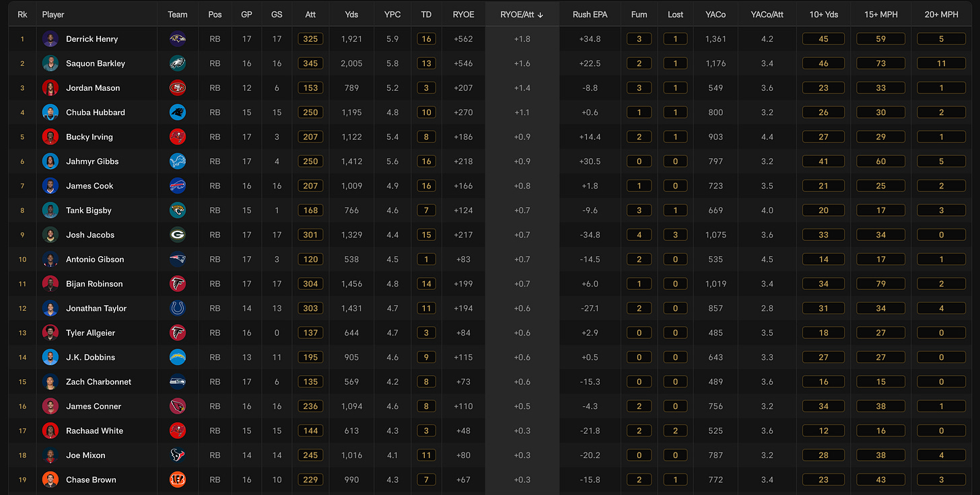
Task: Click Saquon Barkley's 345 attempts cell
Action: click(310, 63)
